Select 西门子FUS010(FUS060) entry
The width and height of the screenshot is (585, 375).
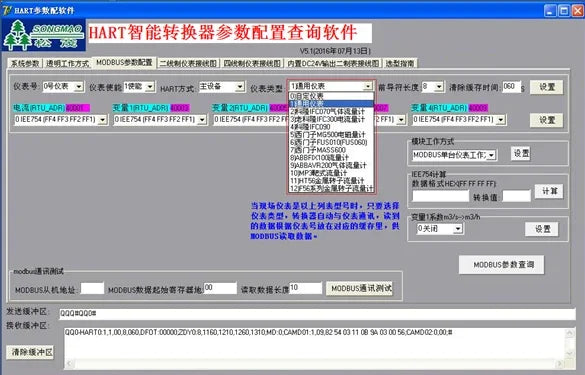coord(331,142)
